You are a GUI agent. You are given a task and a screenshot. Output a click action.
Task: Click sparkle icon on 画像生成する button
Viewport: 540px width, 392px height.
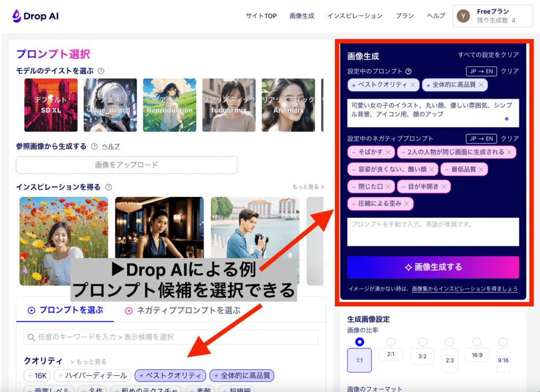pyautogui.click(x=409, y=267)
